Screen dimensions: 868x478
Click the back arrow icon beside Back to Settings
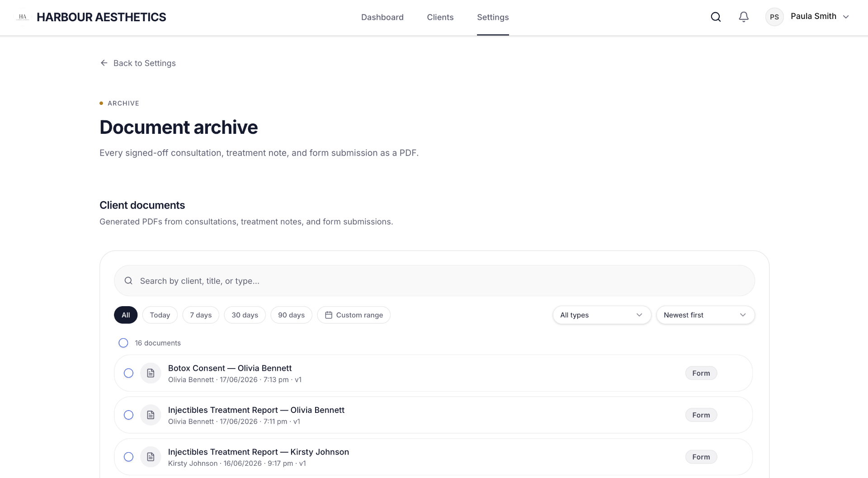coord(104,63)
